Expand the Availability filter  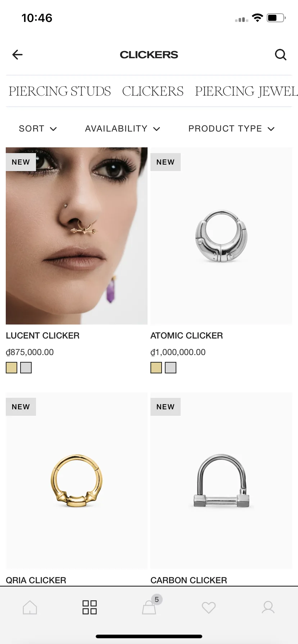pyautogui.click(x=123, y=129)
